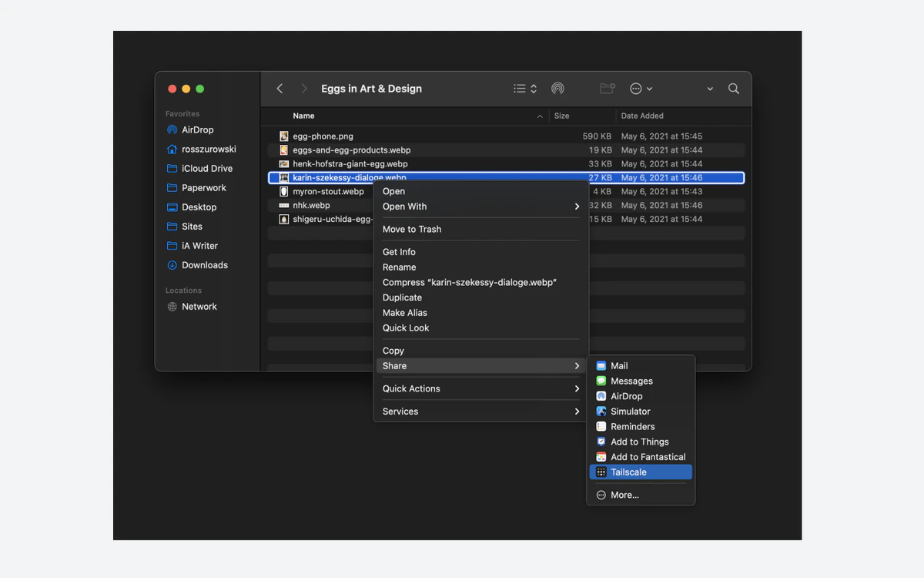Click the Fantastical app icon

[x=601, y=457]
